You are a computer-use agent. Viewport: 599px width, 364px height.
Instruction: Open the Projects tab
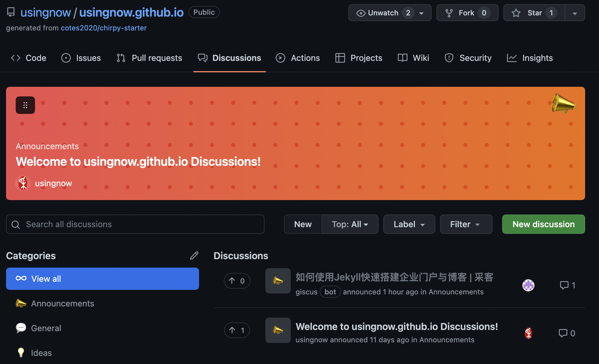tap(359, 58)
